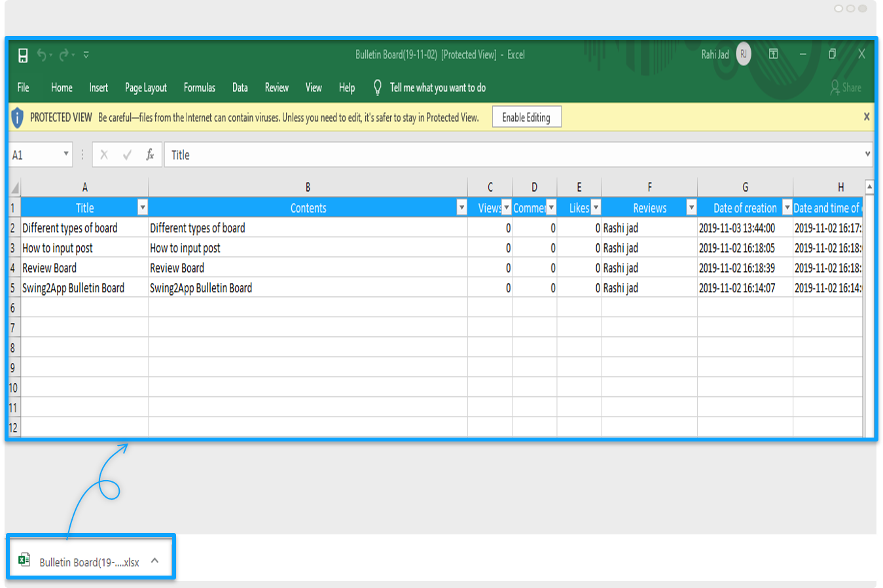Open the Reviews column filter dropdown
This screenshot has width=883, height=588.
pyautogui.click(x=691, y=208)
